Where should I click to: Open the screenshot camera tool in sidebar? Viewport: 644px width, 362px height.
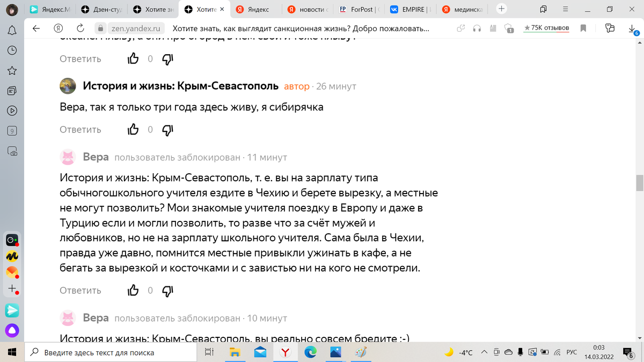(x=12, y=150)
